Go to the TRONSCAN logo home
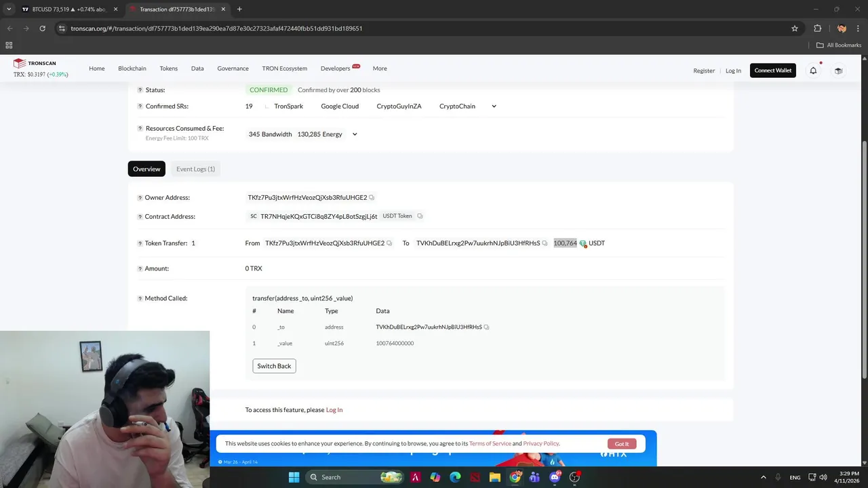Screen dimensions: 868x488 [x=35, y=63]
